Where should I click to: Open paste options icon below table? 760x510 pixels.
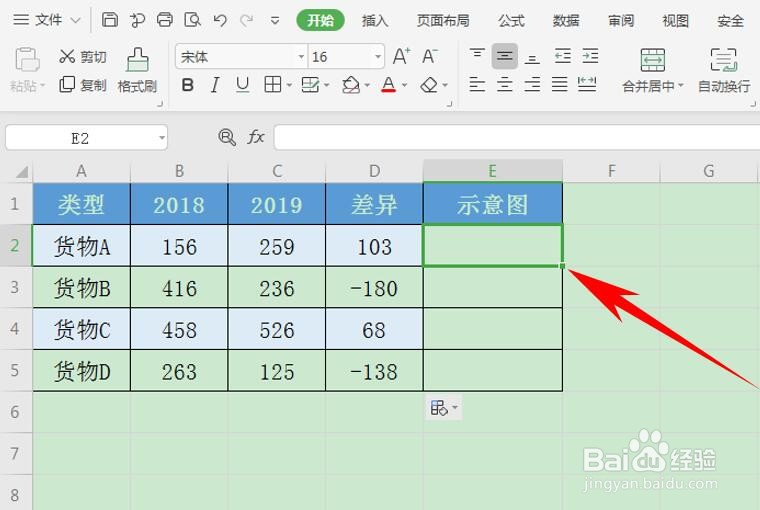coord(439,408)
